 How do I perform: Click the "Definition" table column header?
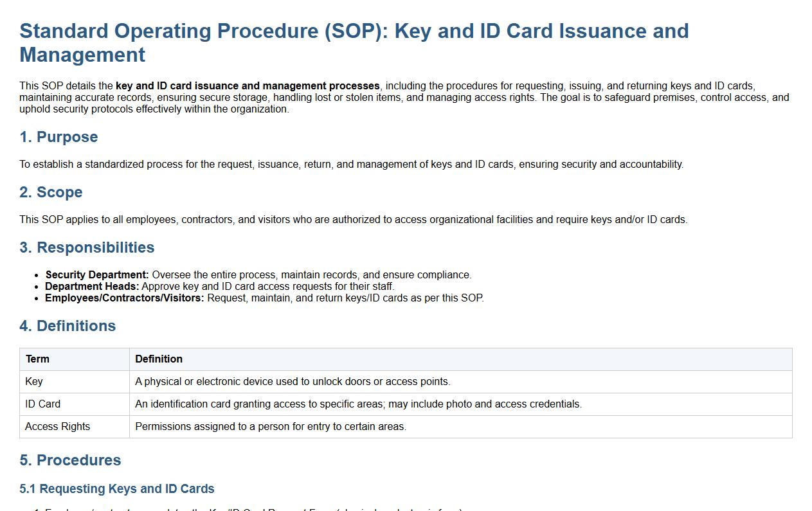coord(159,359)
